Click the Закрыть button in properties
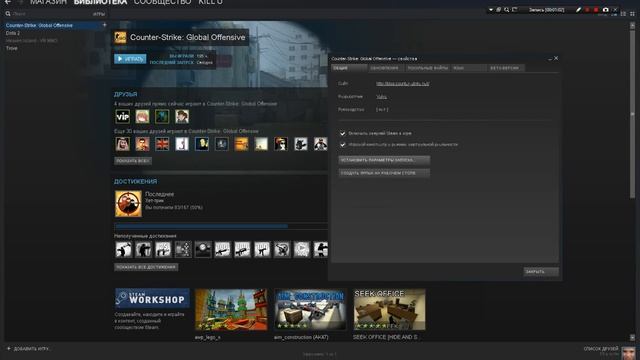 [x=541, y=272]
